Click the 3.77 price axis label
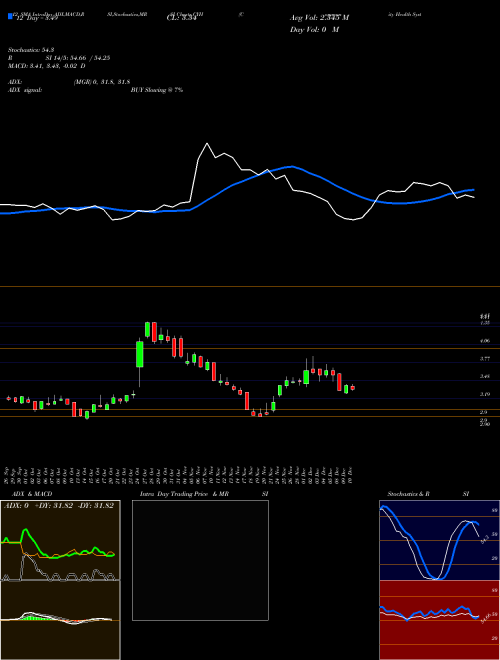This screenshot has height=660, width=500. (484, 359)
